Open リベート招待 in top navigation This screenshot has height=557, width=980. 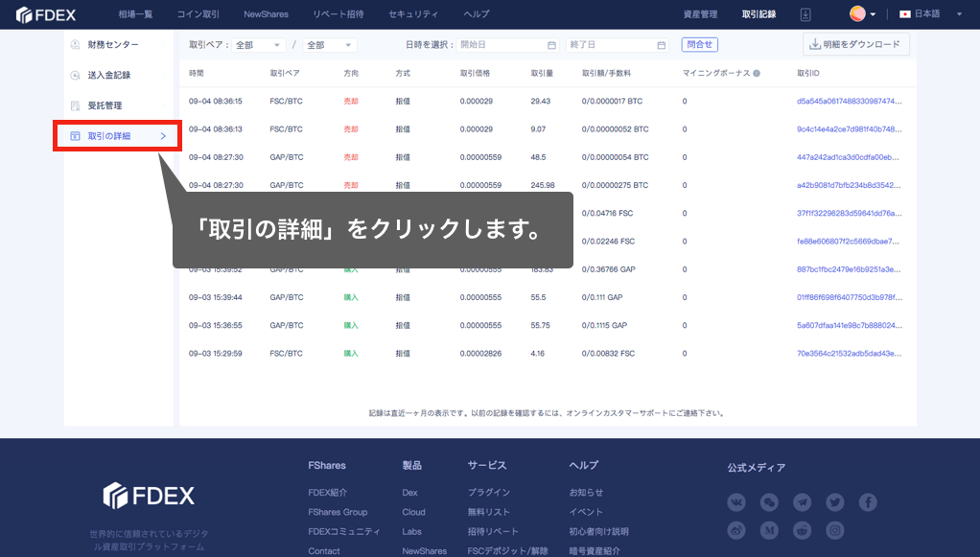[338, 13]
